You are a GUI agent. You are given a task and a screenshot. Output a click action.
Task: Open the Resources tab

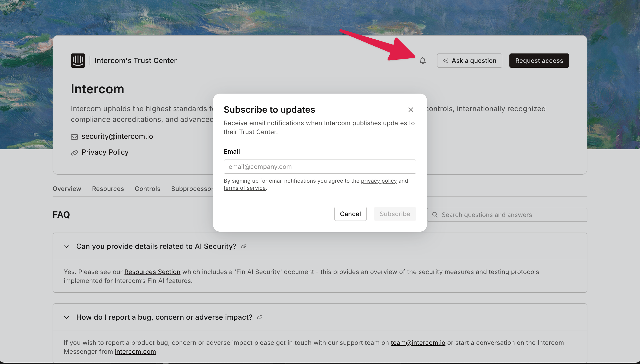point(108,189)
